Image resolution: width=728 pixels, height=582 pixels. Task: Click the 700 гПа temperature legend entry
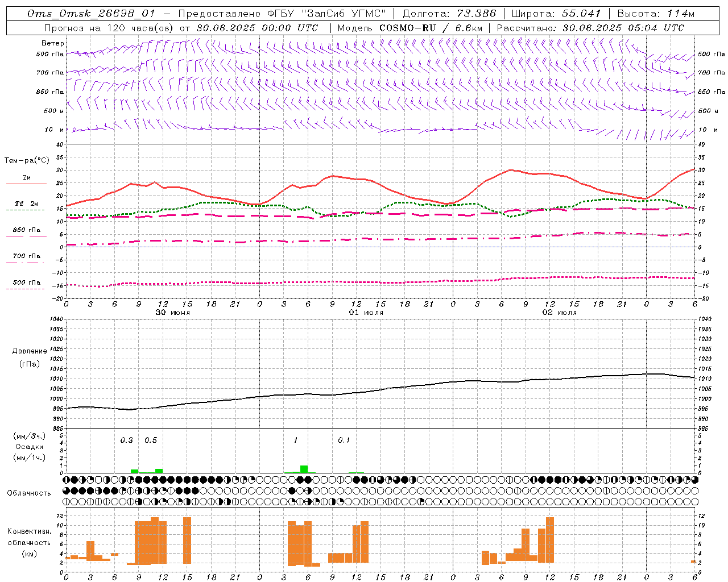point(27,256)
